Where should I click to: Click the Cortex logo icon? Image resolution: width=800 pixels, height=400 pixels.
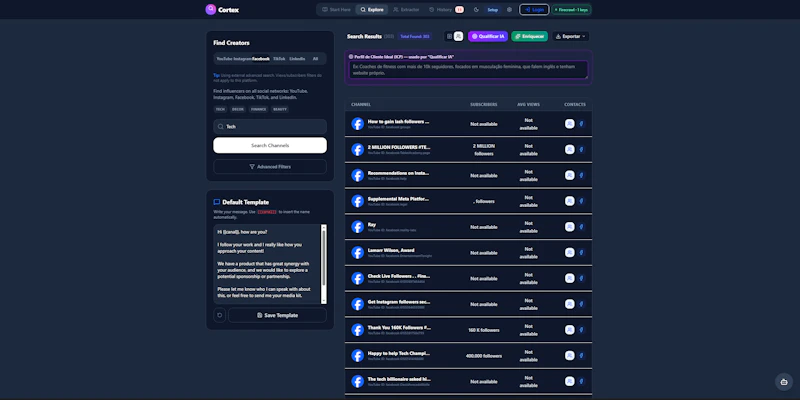coord(211,10)
